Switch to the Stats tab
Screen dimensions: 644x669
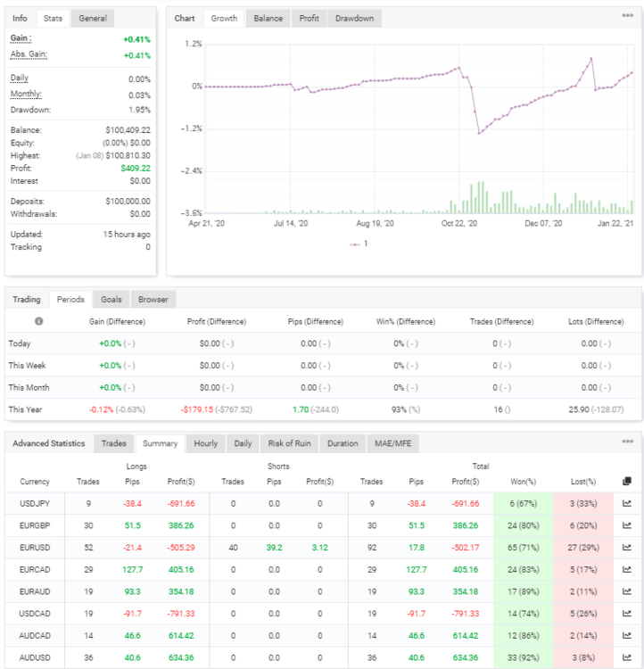click(x=53, y=19)
